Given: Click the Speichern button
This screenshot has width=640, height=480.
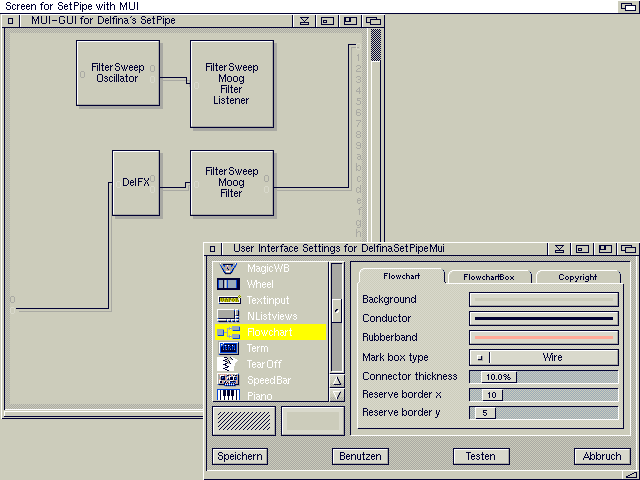Looking at the screenshot, I should (240, 456).
